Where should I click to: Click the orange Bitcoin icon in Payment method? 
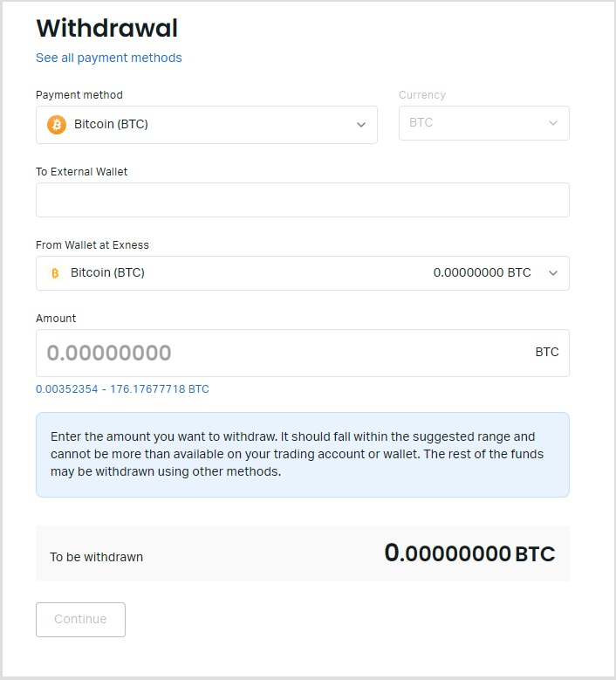pyautogui.click(x=57, y=125)
